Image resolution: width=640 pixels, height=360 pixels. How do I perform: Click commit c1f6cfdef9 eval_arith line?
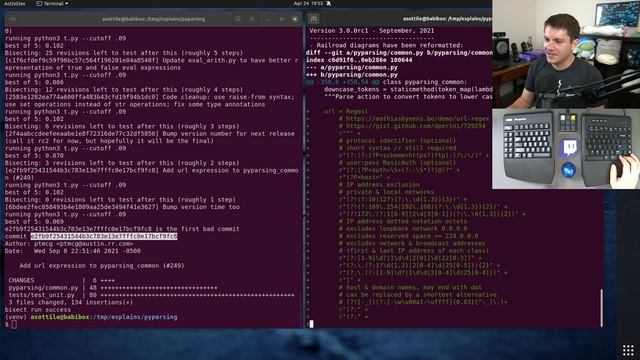pyautogui.click(x=151, y=64)
